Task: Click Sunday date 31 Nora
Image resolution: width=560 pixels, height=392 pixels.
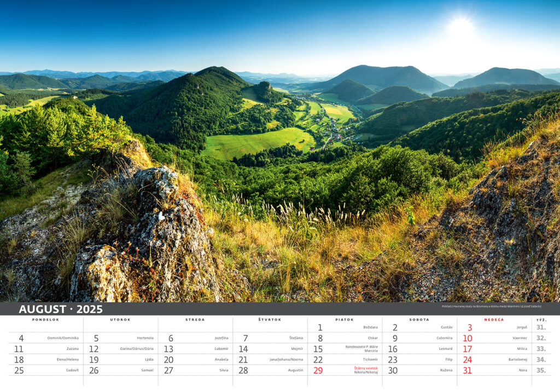Action: (x=494, y=370)
